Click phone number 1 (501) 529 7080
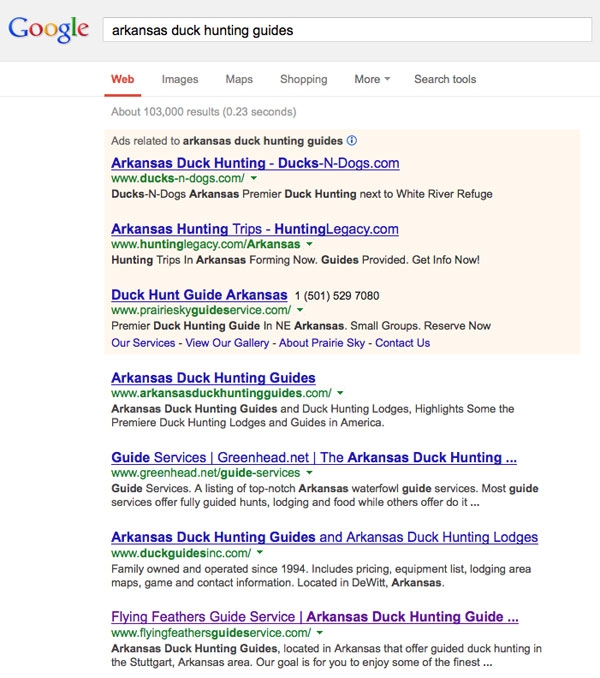Viewport: 600px width, 678px height. 337,296
